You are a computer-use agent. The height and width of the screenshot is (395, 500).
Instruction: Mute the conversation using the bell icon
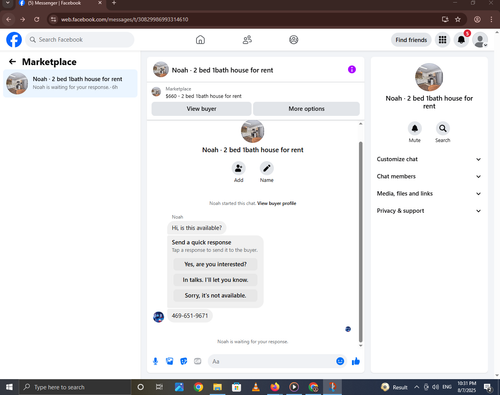(x=415, y=128)
